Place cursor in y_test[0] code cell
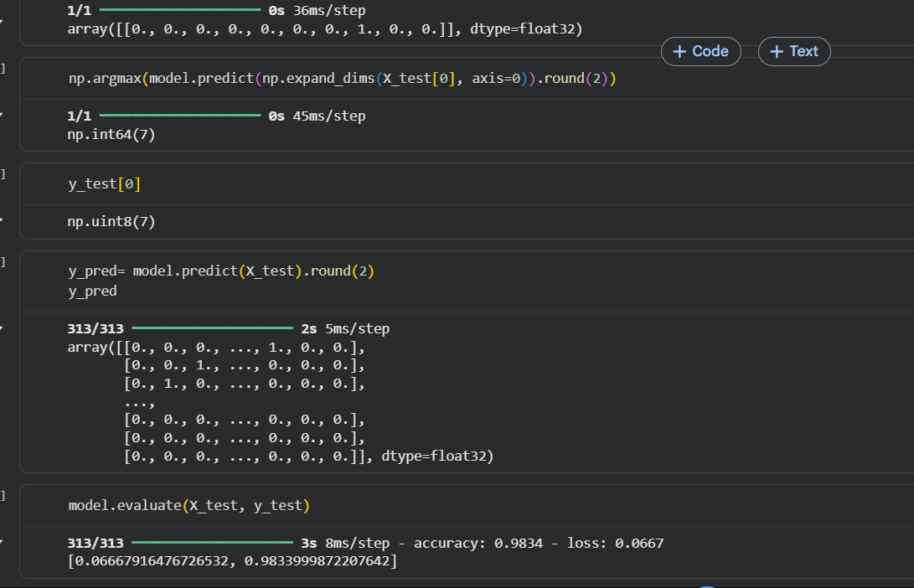The width and height of the screenshot is (914, 588). [105, 184]
